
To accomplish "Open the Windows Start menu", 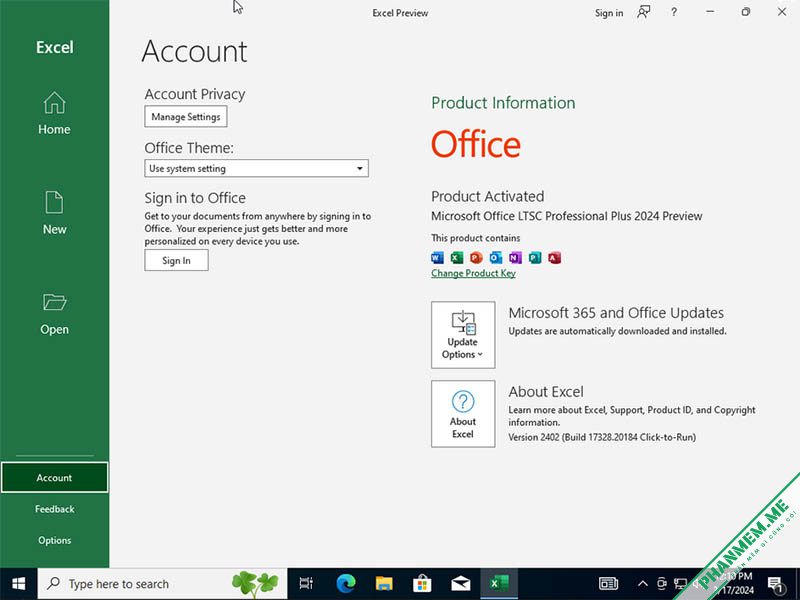I will point(18,584).
